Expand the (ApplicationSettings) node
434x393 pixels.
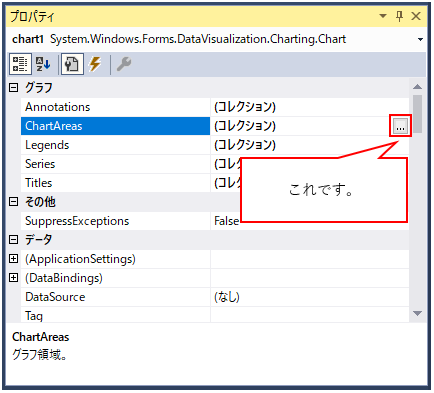pos(13,259)
